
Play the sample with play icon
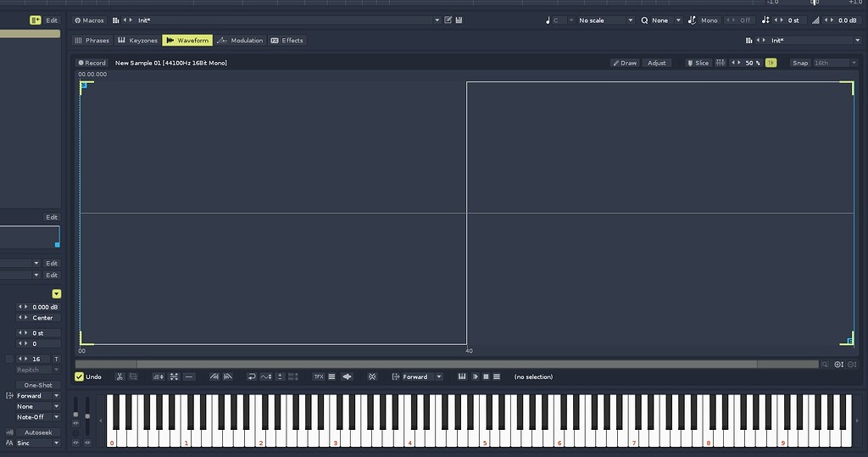tap(475, 376)
